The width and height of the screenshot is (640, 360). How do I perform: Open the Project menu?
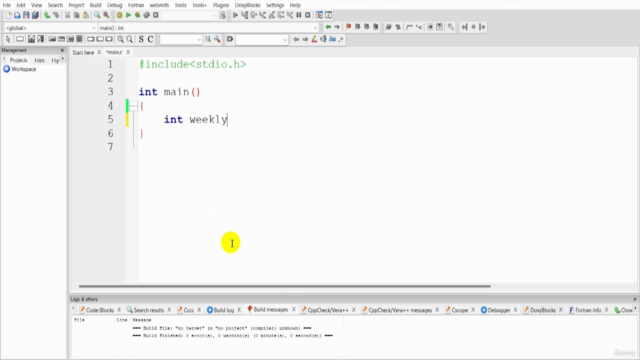pos(76,5)
